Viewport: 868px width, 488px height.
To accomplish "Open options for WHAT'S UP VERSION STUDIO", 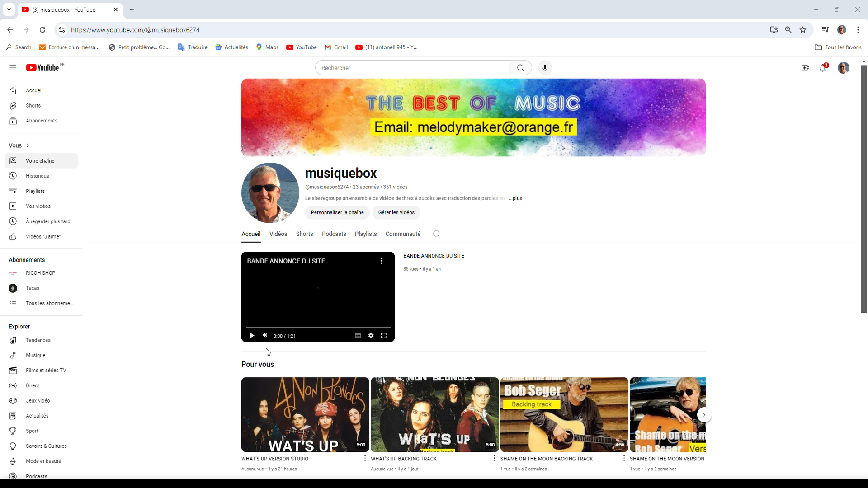I will pos(365,458).
